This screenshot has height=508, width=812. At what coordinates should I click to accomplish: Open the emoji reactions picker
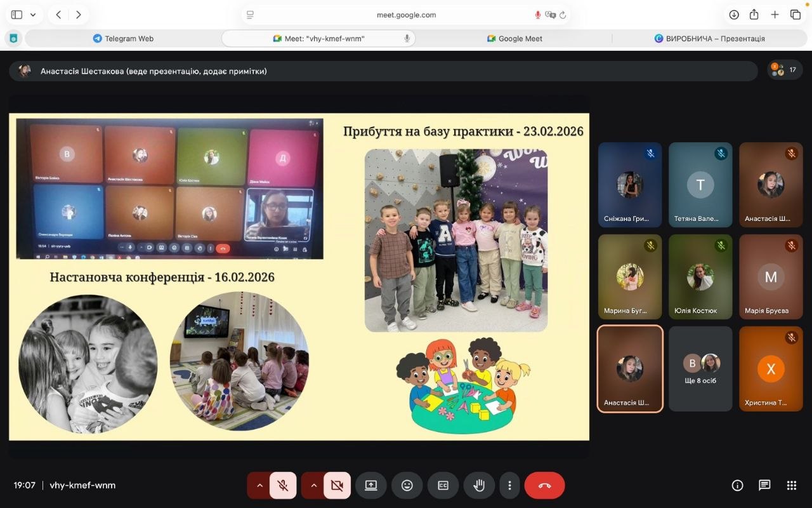pos(407,485)
